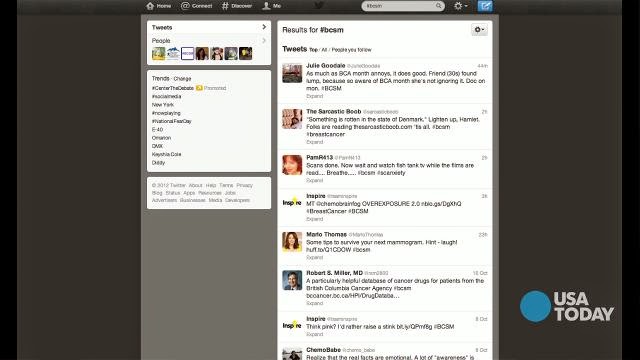Open Privacy link in footer
640x360 pixels.
244,185
